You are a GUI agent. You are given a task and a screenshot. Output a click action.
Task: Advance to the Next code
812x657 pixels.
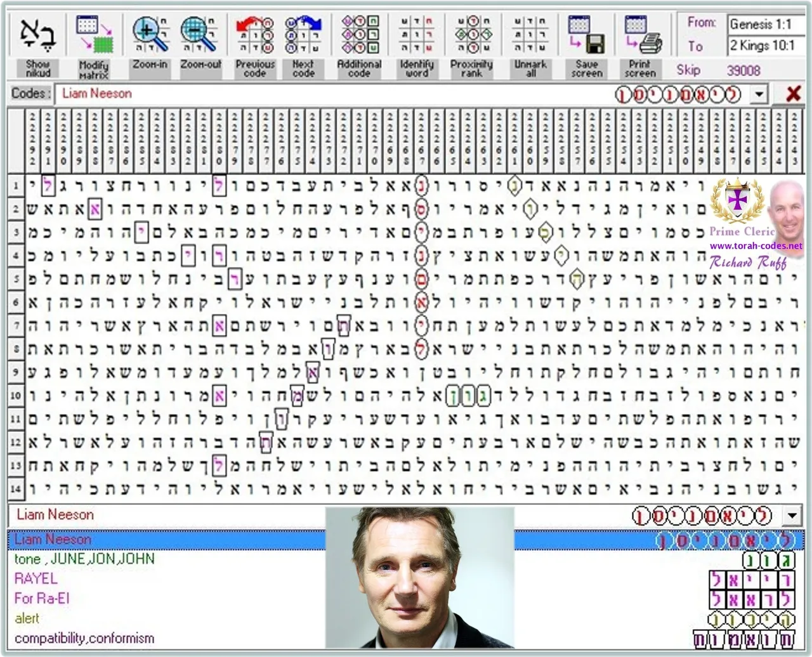pos(303,35)
